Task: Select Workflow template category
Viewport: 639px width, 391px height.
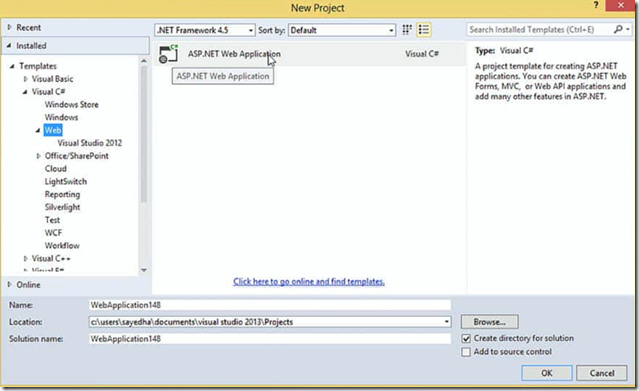Action: [x=62, y=245]
